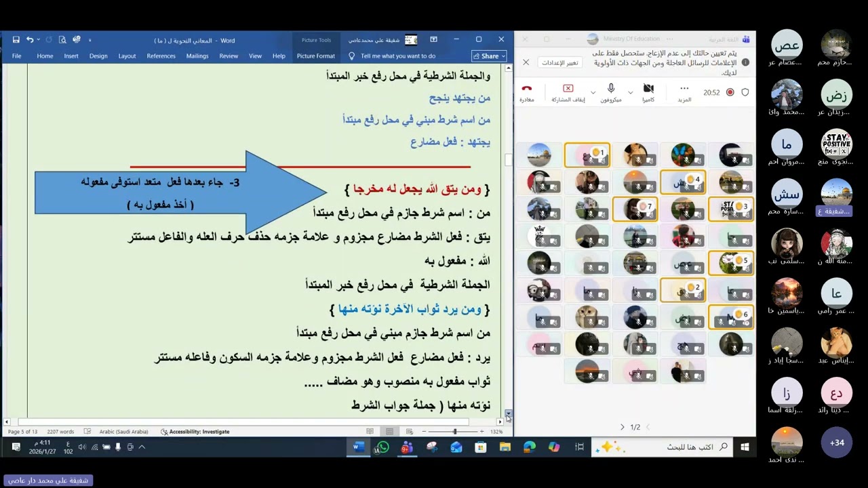Click zoom in plus button
This screenshot has width=868, height=488.
click(x=482, y=432)
